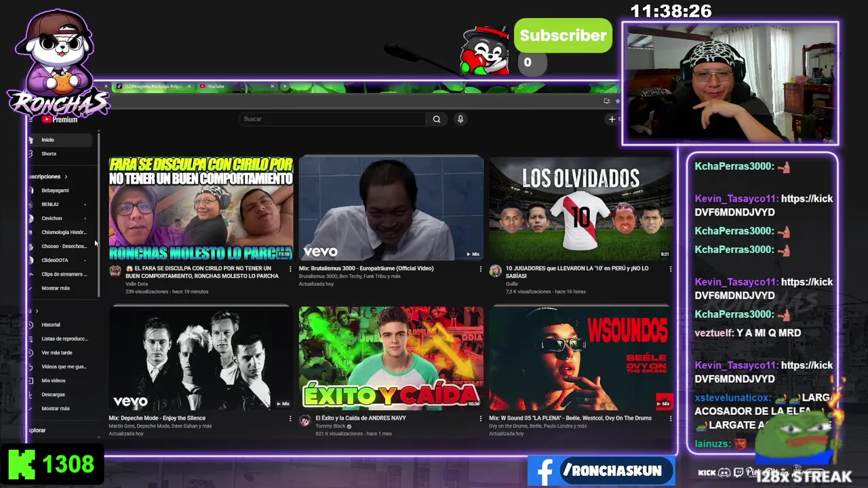
Task: Click the Valle Dota channel name
Action: click(x=136, y=284)
